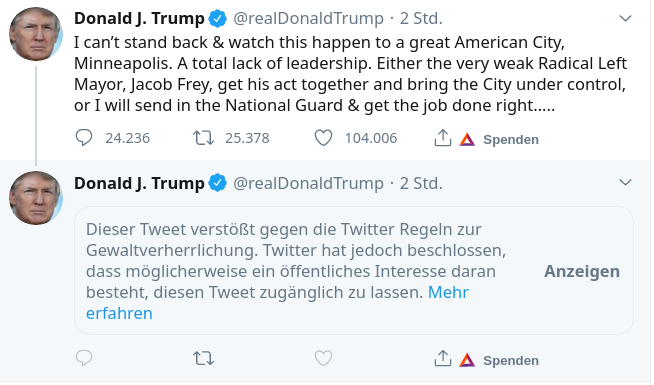Share the hidden second tweet
654x385 pixels.
click(443, 358)
